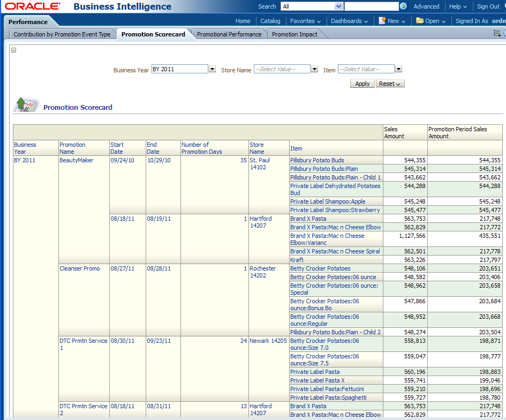Open the Business Year dropdown arrow
Screen dimensions: 506x420
pos(213,69)
